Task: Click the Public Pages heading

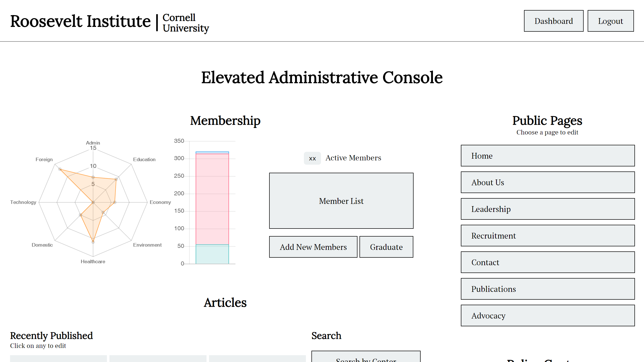Action: 547,121
